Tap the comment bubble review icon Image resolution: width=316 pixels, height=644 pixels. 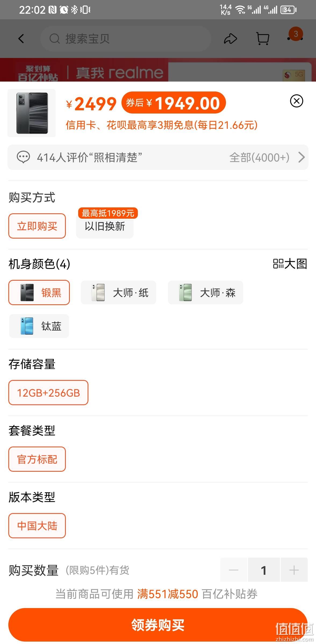click(23, 157)
